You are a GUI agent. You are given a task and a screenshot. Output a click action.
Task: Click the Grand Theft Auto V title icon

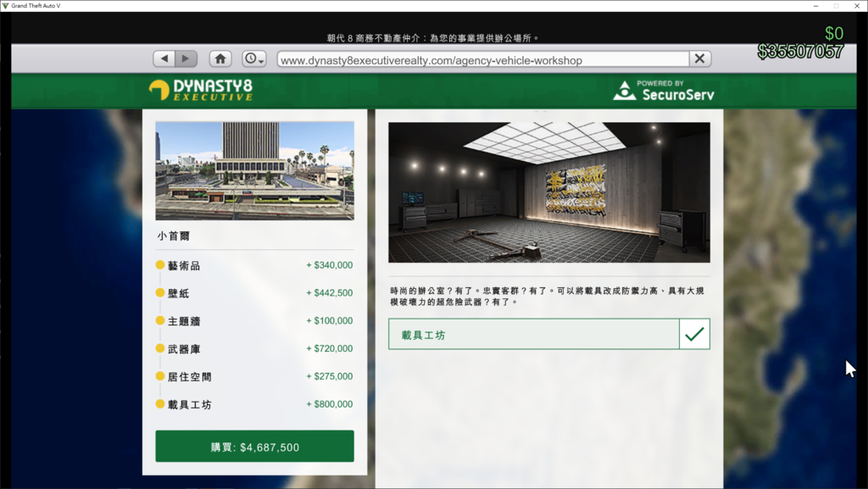(x=6, y=6)
